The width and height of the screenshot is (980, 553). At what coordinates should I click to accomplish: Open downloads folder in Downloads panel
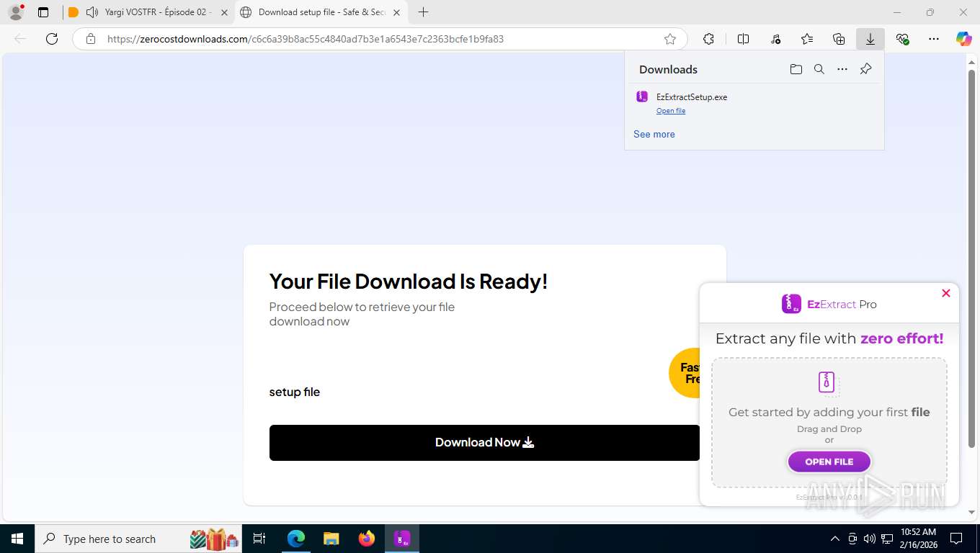pyautogui.click(x=796, y=69)
